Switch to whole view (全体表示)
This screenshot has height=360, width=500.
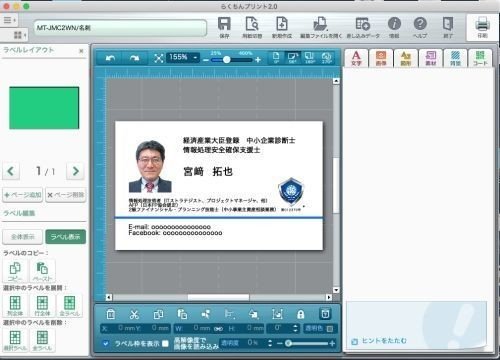tap(23, 237)
